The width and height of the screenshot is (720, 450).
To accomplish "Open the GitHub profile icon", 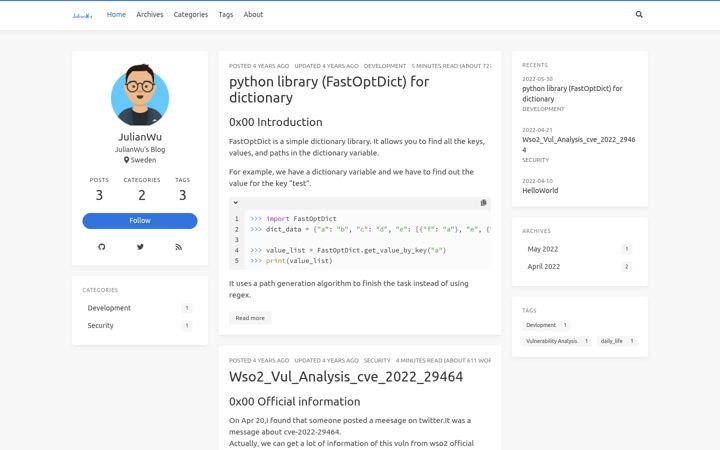I will pyautogui.click(x=101, y=247).
